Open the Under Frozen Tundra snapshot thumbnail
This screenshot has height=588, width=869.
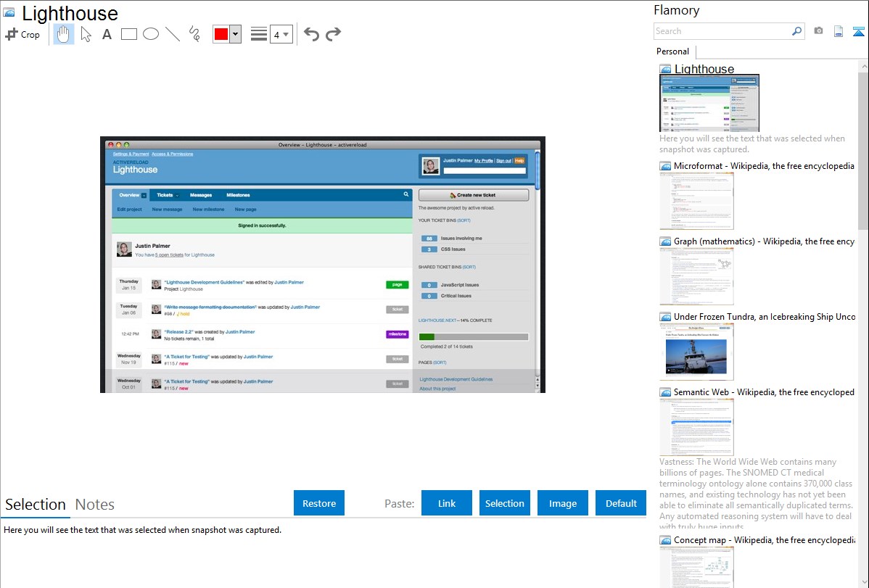point(696,352)
